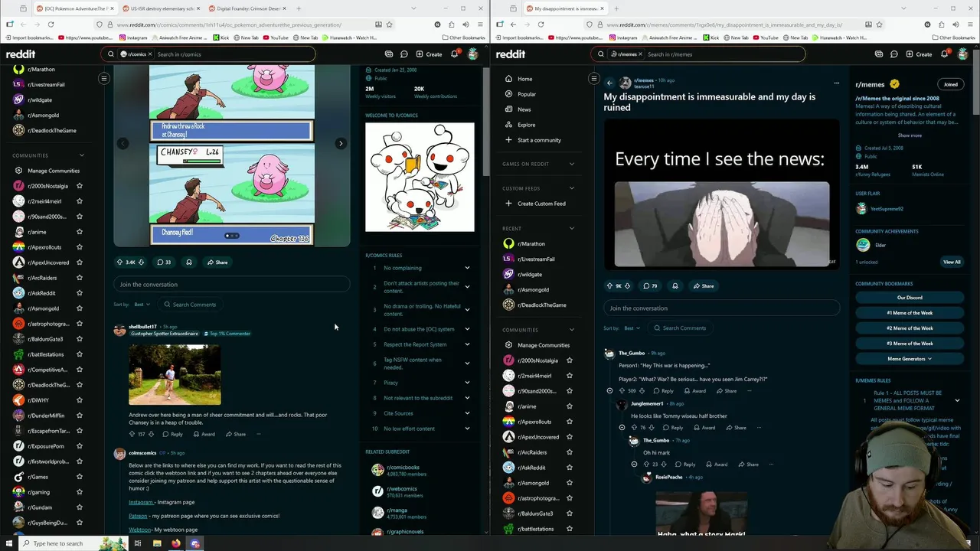Image resolution: width=980 pixels, height=551 pixels.
Task: Reply to Junglememer1's comment
Action: (674, 428)
